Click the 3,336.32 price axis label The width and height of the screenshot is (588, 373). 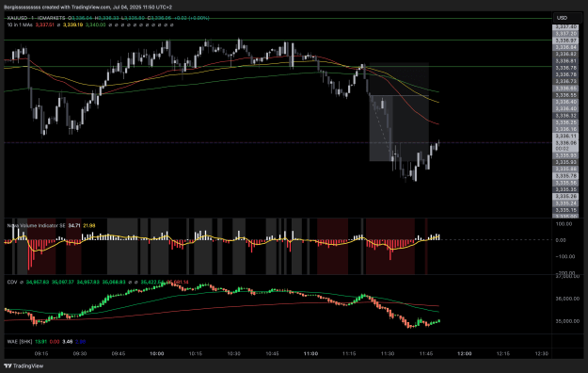click(x=565, y=116)
